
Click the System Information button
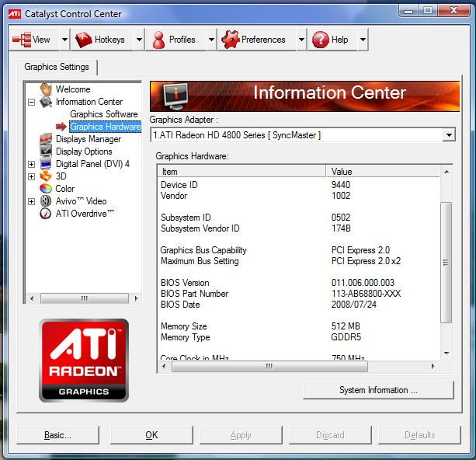(x=378, y=390)
